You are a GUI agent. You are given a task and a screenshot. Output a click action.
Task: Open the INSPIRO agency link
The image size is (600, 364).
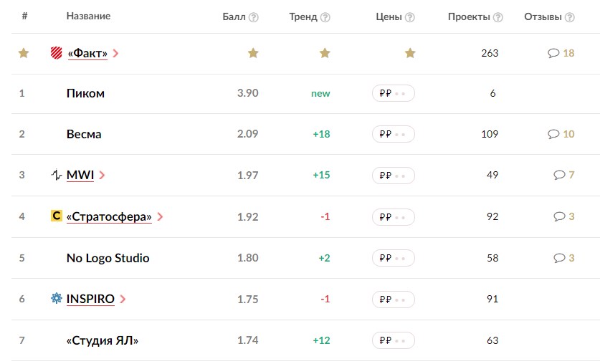(90, 299)
